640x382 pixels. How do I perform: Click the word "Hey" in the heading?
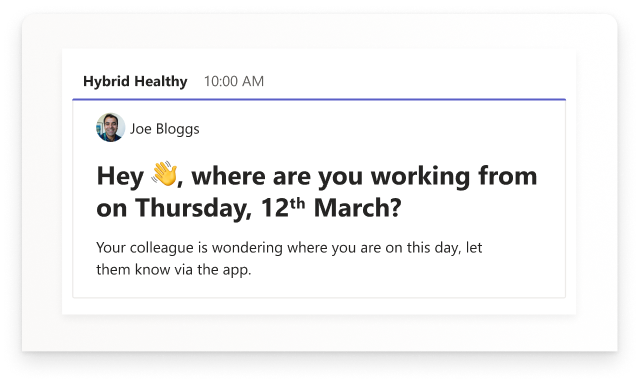tap(120, 177)
